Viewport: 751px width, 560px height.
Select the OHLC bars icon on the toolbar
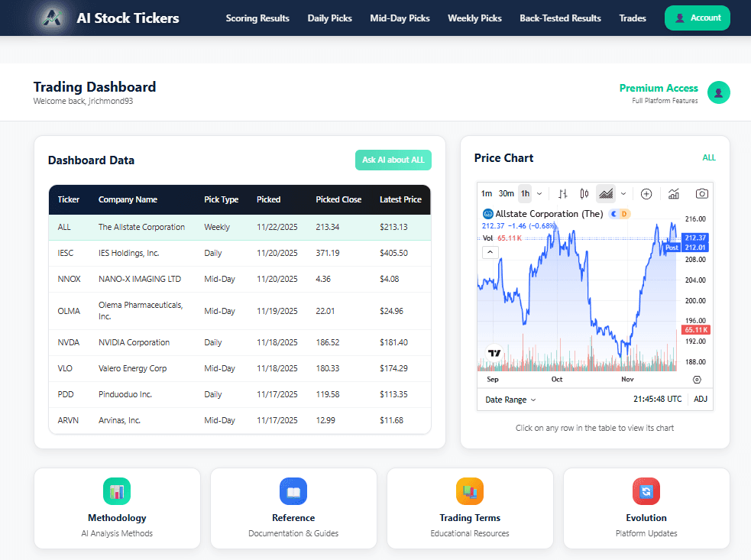click(x=563, y=193)
